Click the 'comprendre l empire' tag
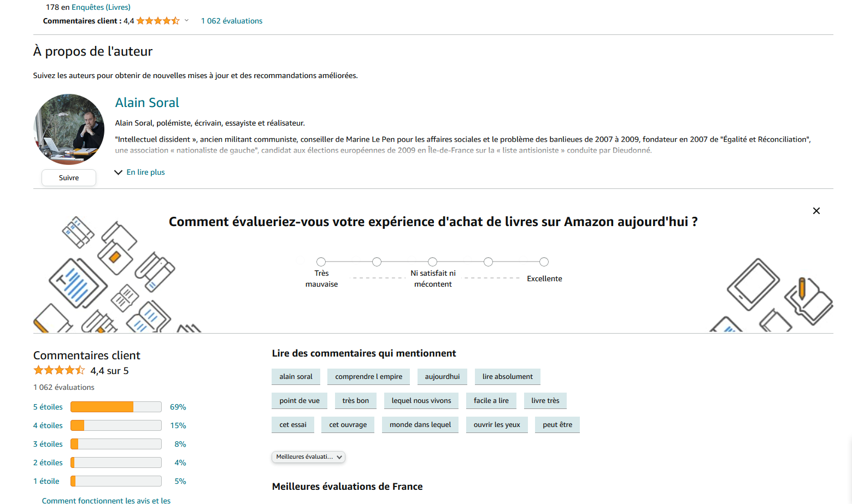The height and width of the screenshot is (504, 852). 368,377
